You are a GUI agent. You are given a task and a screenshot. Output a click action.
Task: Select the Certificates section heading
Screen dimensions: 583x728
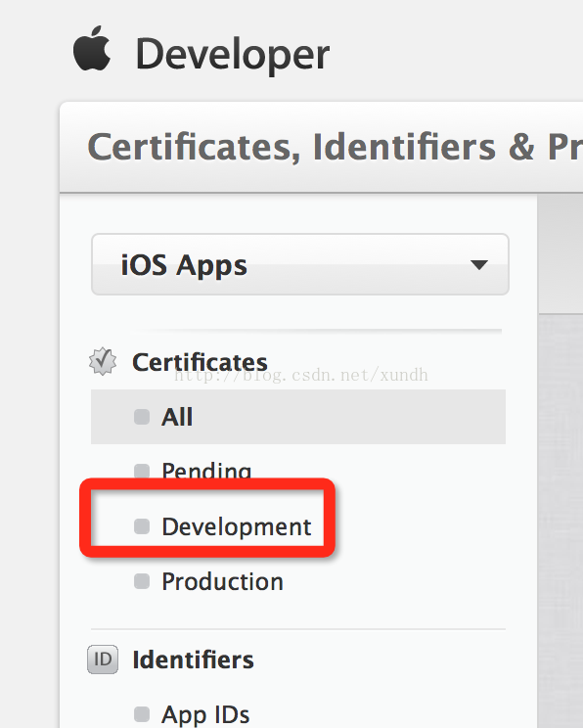pyautogui.click(x=200, y=362)
